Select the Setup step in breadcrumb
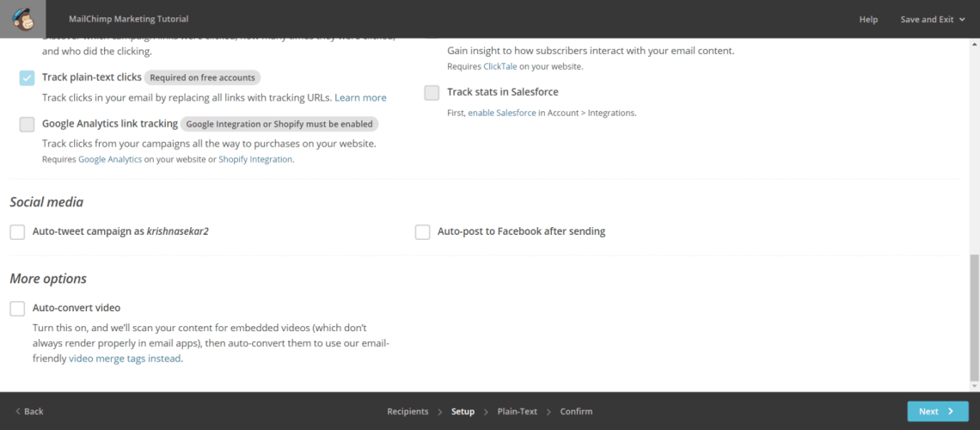This screenshot has width=980, height=430. pyautogui.click(x=463, y=411)
